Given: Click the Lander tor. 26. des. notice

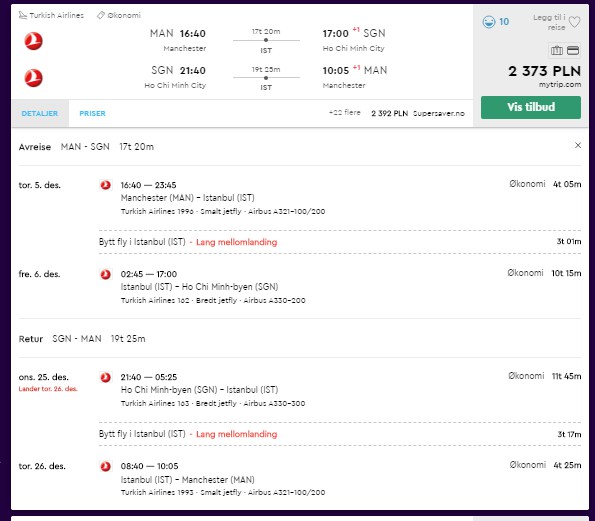Looking at the screenshot, I should (48, 389).
